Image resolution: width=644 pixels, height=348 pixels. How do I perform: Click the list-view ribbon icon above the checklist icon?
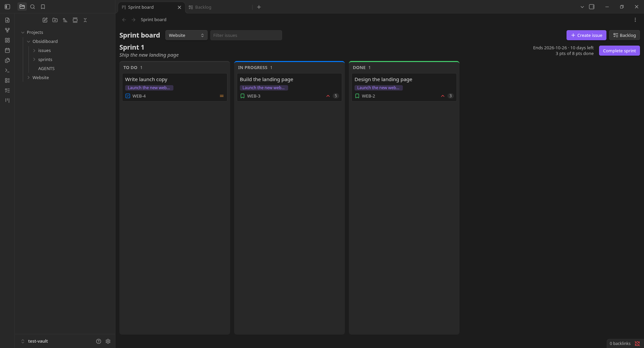(x=7, y=80)
